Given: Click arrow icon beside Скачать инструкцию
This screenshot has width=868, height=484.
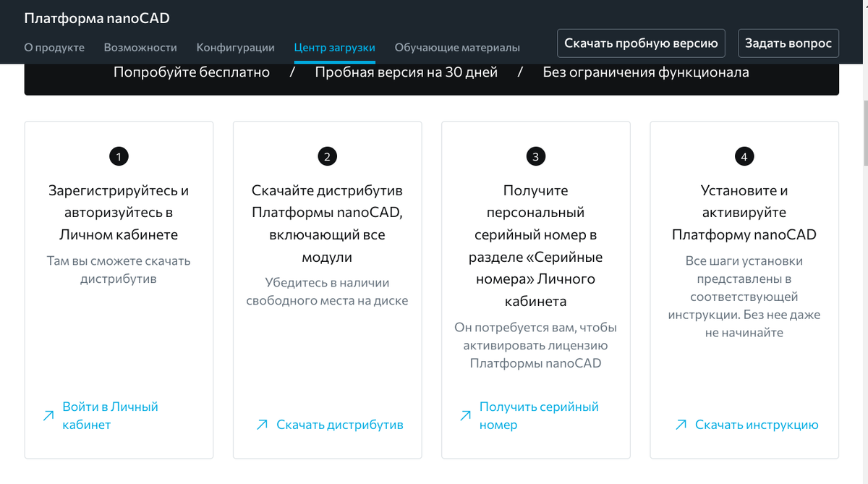Looking at the screenshot, I should 681,425.
